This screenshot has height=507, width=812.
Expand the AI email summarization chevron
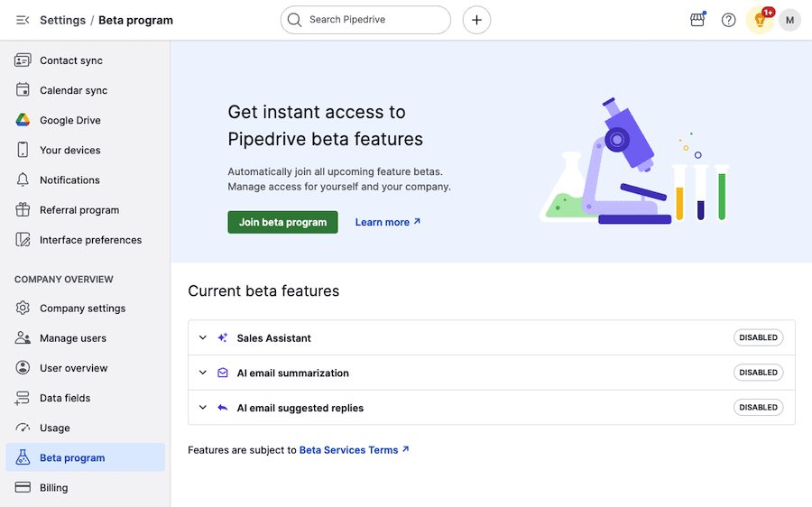pyautogui.click(x=203, y=373)
